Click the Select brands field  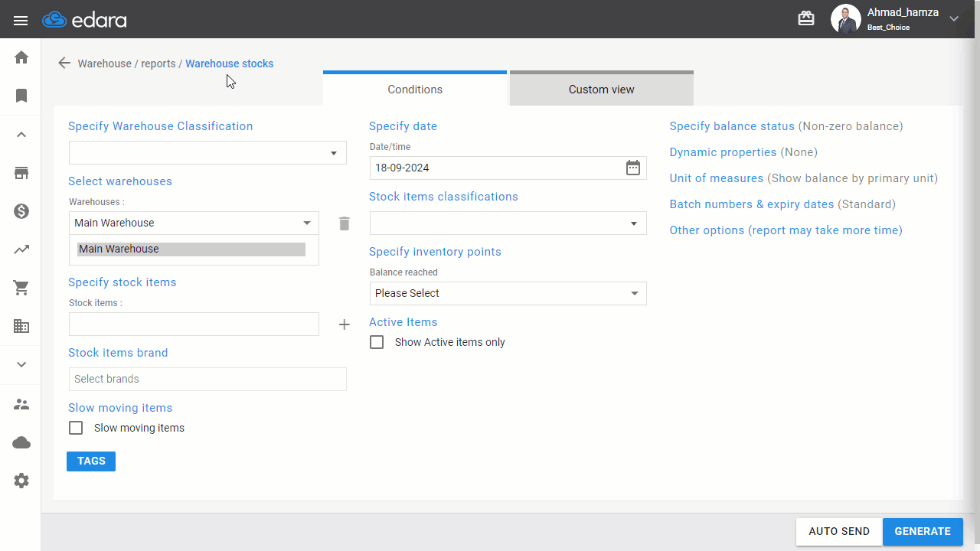coord(207,379)
